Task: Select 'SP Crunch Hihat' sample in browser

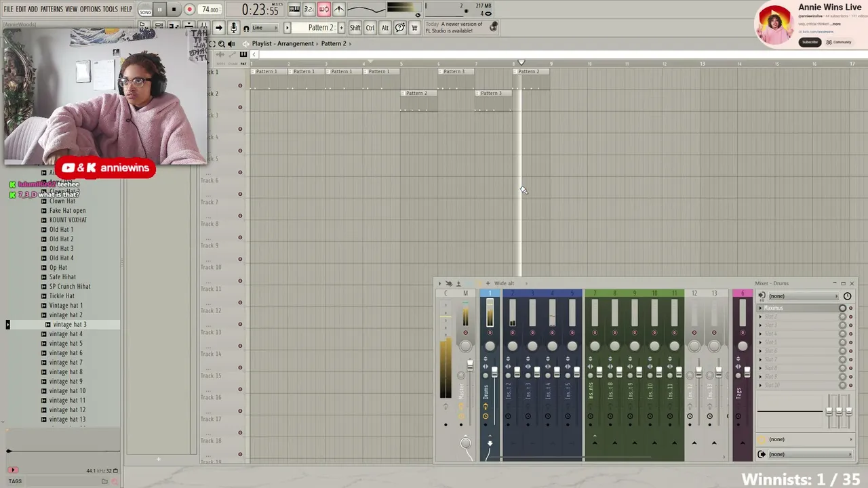Action: tap(70, 287)
